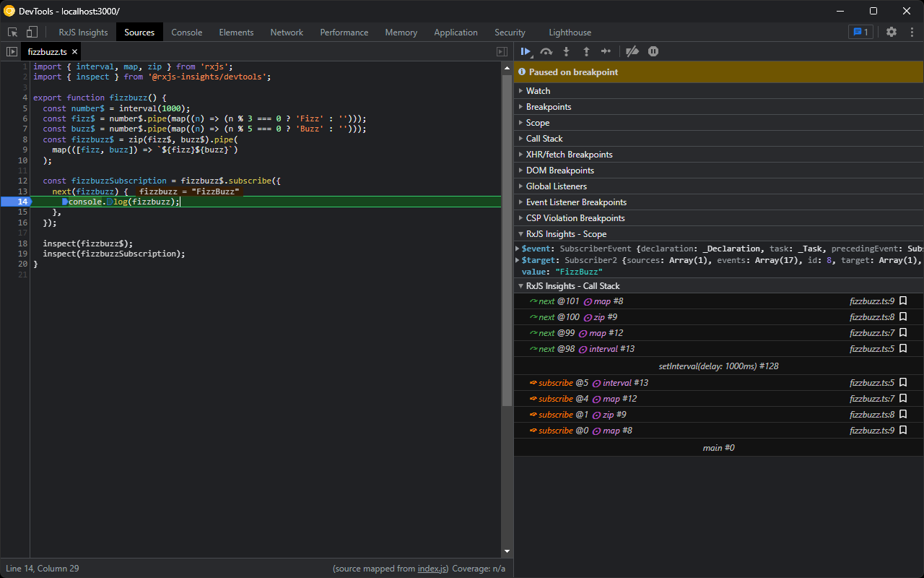Bookmark the next @100 zip #9 frame

click(903, 317)
